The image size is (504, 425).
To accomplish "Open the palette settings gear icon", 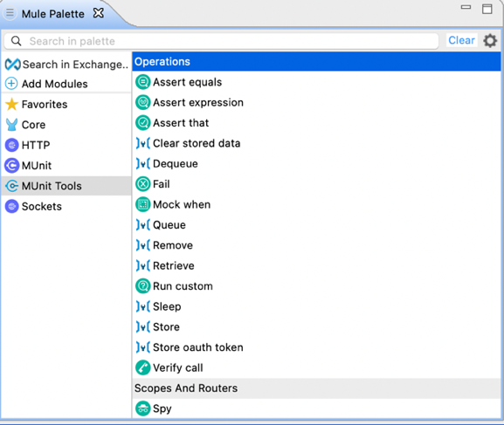I will click(x=490, y=41).
